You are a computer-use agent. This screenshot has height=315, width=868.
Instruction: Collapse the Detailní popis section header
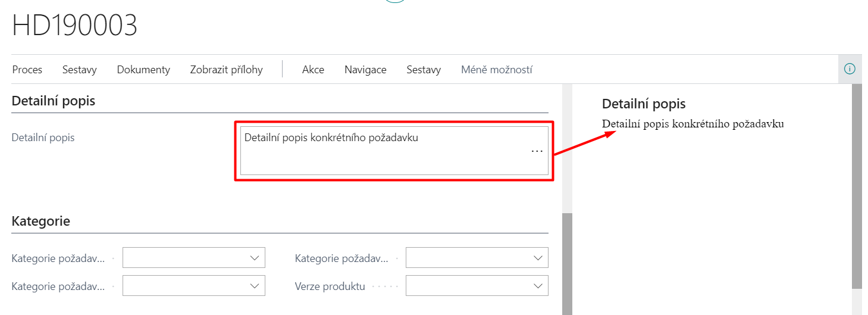pos(54,101)
